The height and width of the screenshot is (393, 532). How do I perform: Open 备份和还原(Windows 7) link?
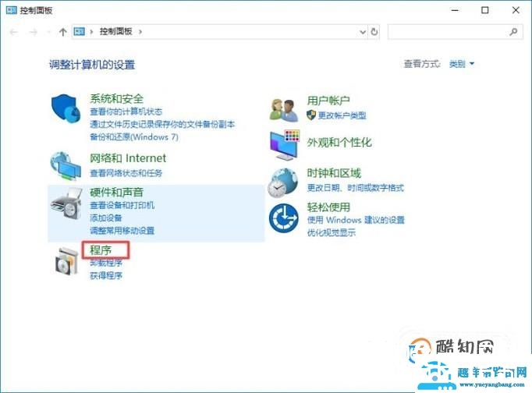(134, 137)
